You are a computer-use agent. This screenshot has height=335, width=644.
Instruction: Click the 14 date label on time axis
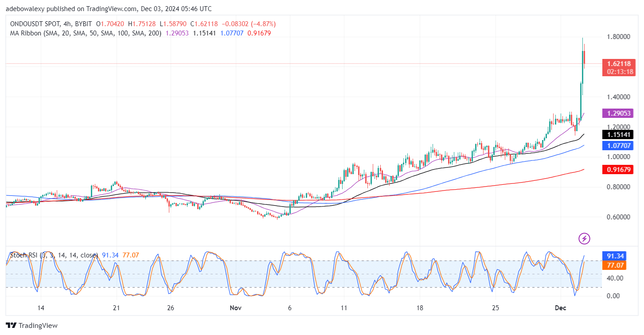(40, 308)
